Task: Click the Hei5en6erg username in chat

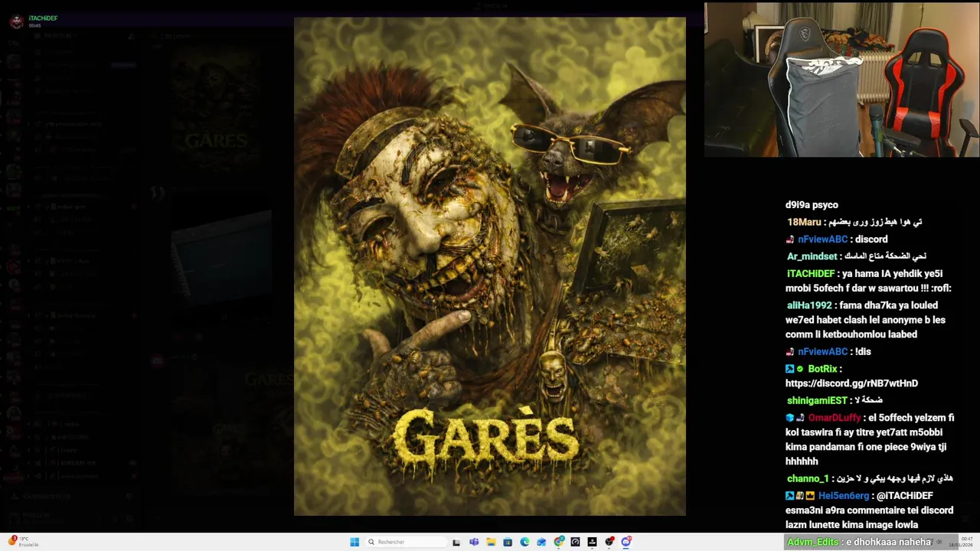Action: tap(843, 496)
